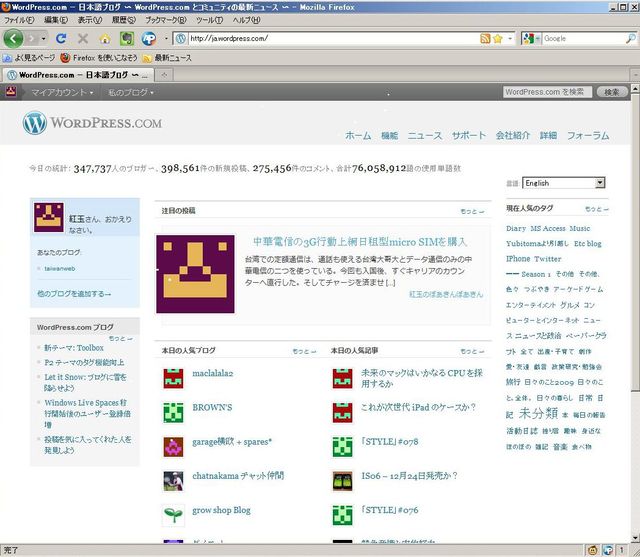Viewport: 640px width, 557px height.
Task: Open the Google search engine selector dropdown
Action: coord(530,38)
